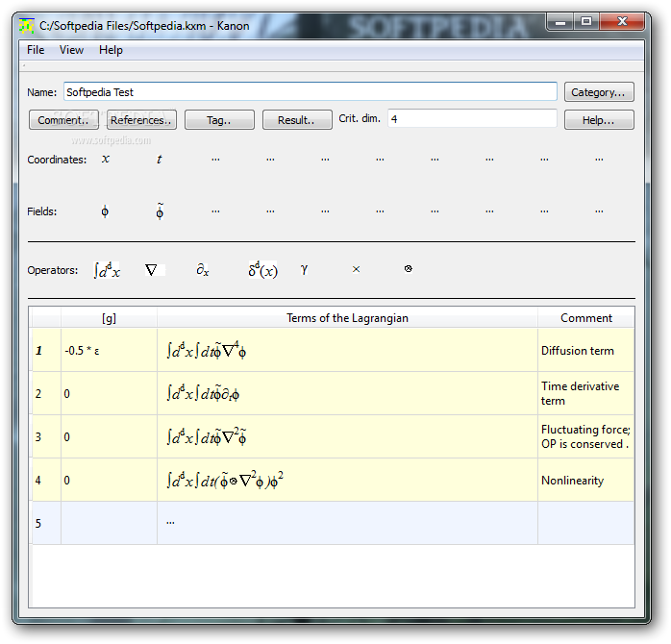Click the third coordinate placeholder slot

click(215, 160)
